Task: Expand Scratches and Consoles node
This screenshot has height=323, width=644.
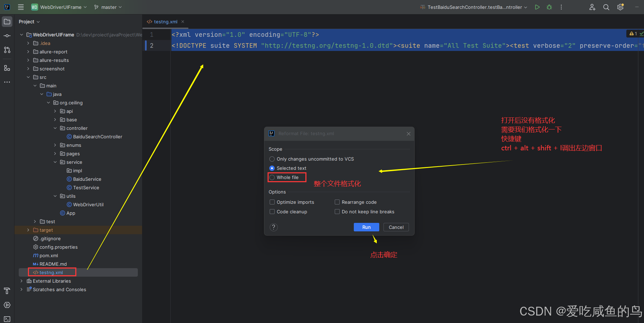Action: (x=22, y=289)
